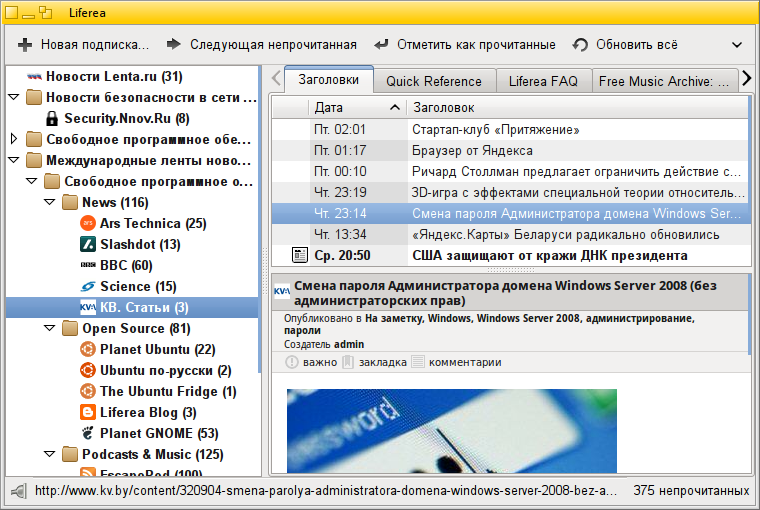
Task: Click the КВ. Статьи feed icon
Action: coord(88,307)
